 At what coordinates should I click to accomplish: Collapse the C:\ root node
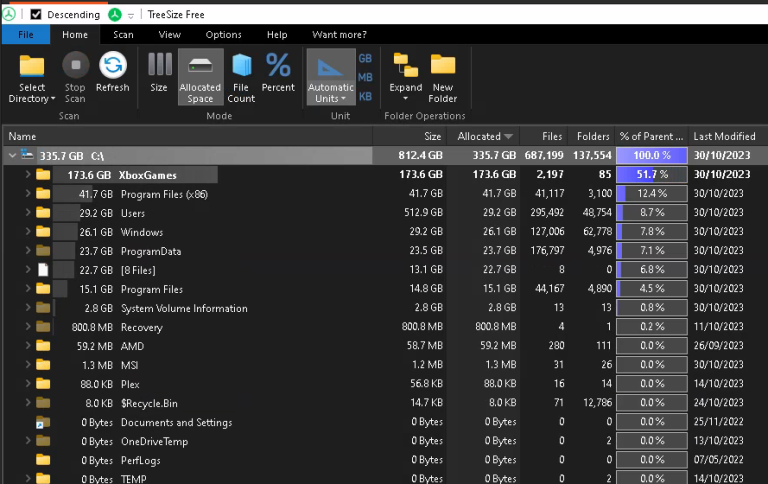click(12, 156)
